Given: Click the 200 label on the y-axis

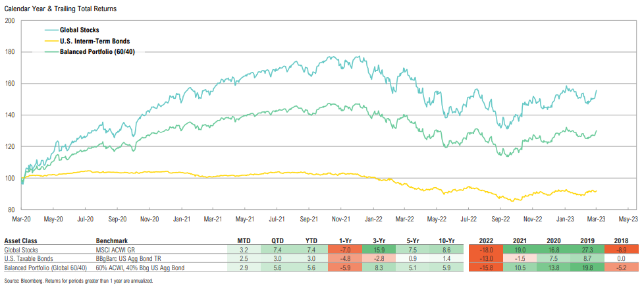Looking at the screenshot, I should [9, 20].
